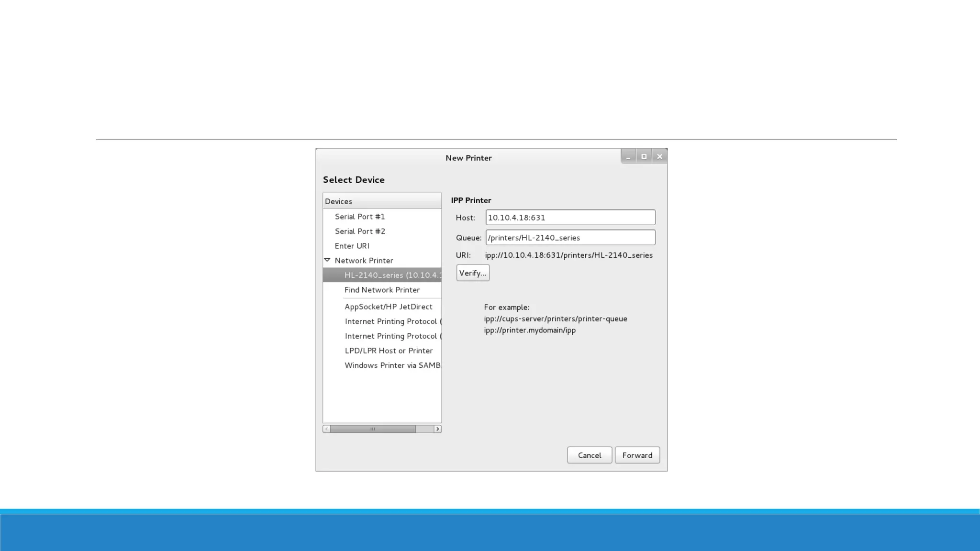Viewport: 980px width, 551px height.
Task: Click right arrow of devices scrollbar
Action: click(437, 429)
